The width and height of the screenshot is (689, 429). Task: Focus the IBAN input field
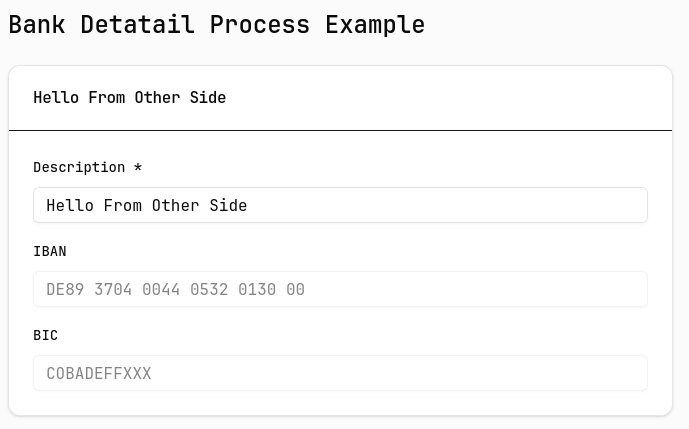(x=340, y=289)
